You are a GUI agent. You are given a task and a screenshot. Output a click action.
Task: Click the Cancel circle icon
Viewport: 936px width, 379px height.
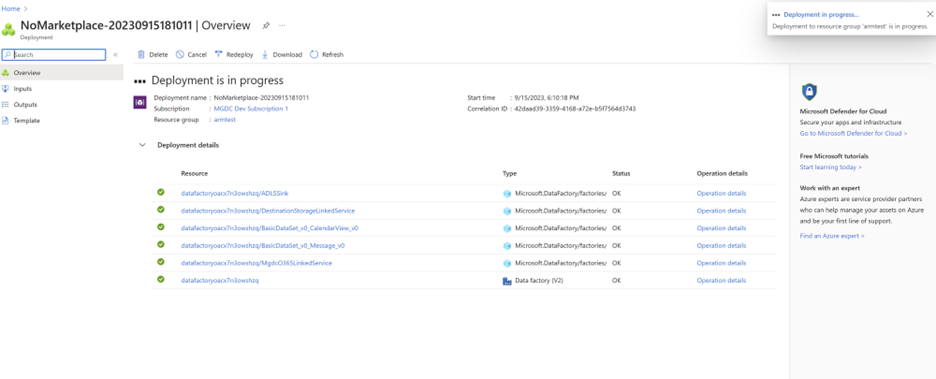(180, 54)
